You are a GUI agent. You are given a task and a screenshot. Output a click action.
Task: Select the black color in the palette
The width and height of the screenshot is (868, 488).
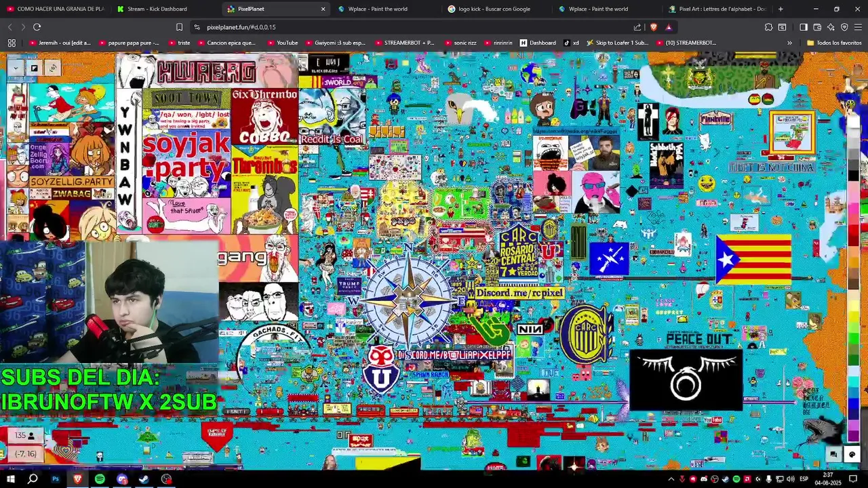[854, 176]
